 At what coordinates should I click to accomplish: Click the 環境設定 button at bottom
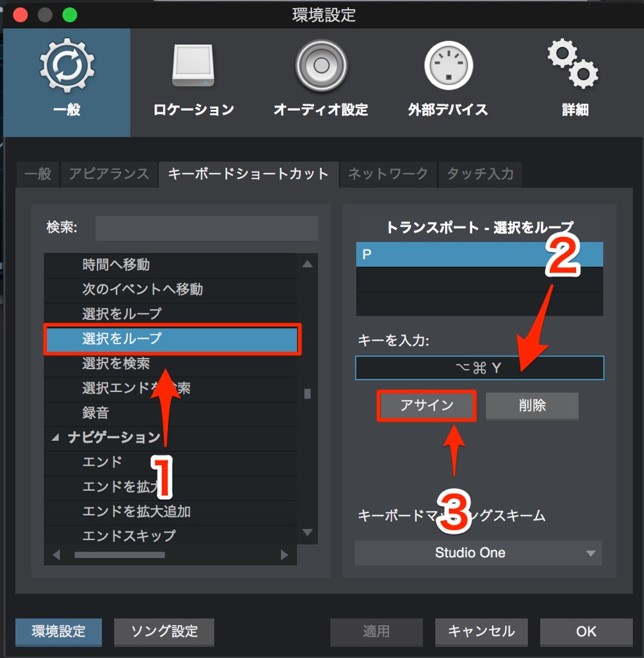pyautogui.click(x=59, y=632)
